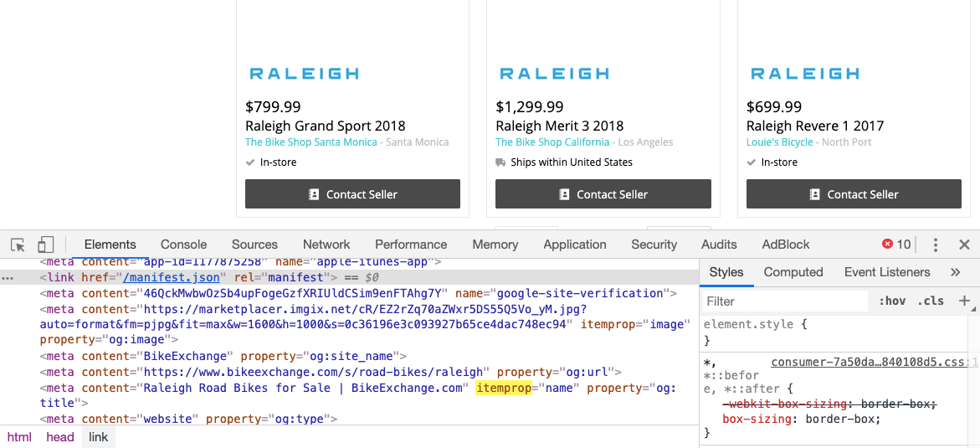Viewport: 980px width, 448px height.
Task: Open DevTools three-dot customize menu
Action: point(936,245)
